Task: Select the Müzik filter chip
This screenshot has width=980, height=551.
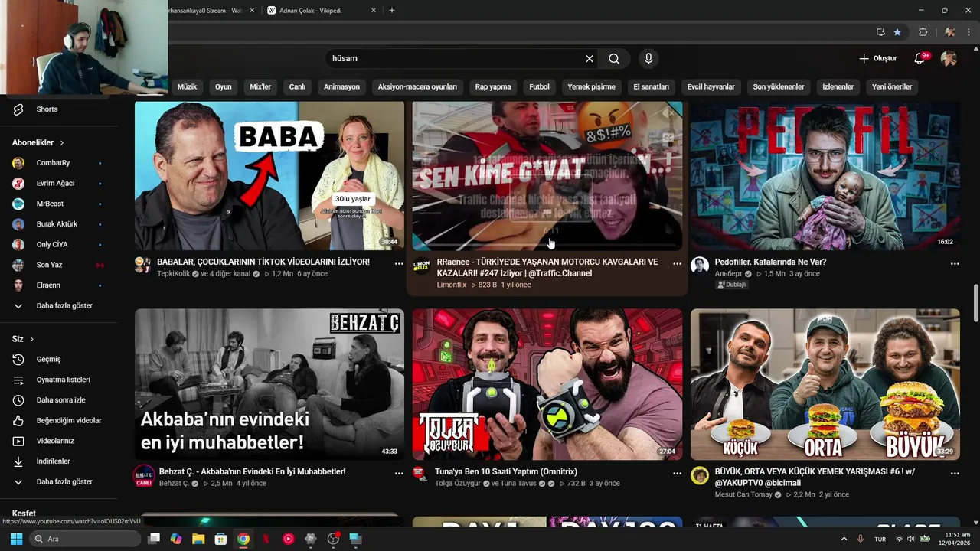Action: (187, 86)
